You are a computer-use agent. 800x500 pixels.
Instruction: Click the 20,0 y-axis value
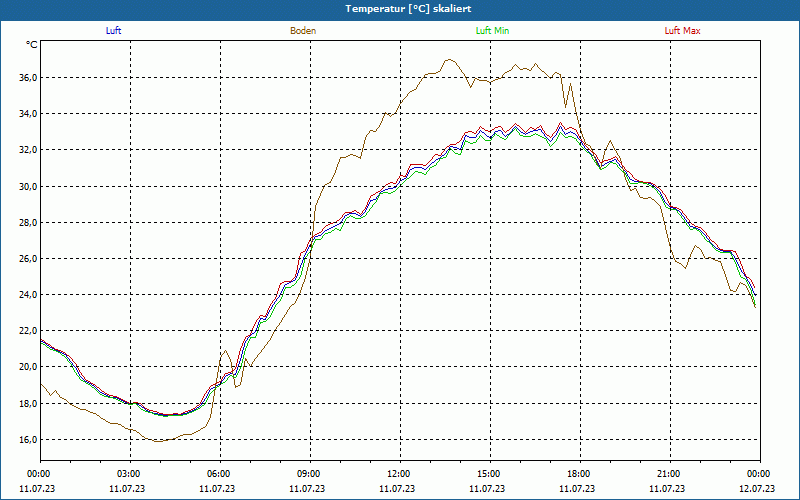[28, 367]
